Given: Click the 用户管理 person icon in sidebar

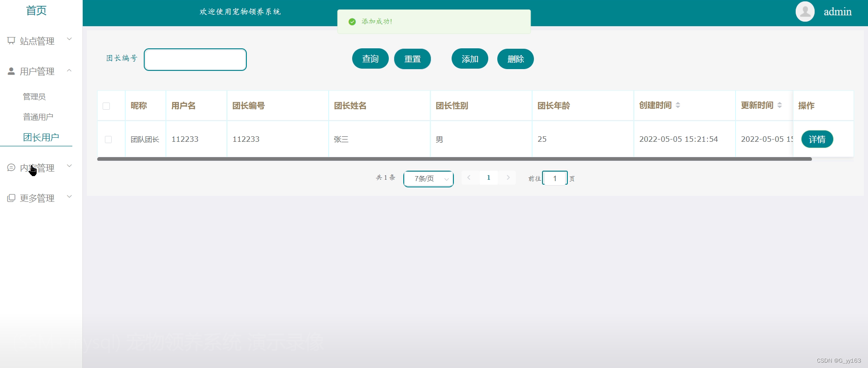Looking at the screenshot, I should (x=11, y=71).
